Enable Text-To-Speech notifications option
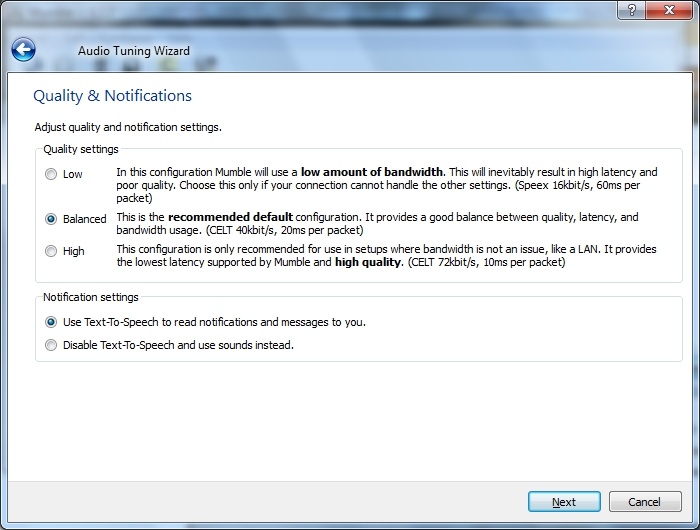 (51, 322)
